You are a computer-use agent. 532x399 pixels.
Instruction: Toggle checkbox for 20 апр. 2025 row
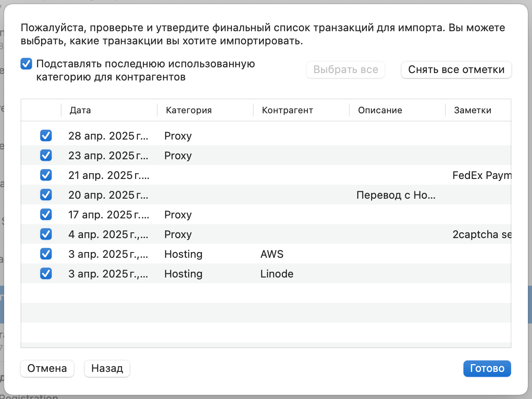click(46, 195)
